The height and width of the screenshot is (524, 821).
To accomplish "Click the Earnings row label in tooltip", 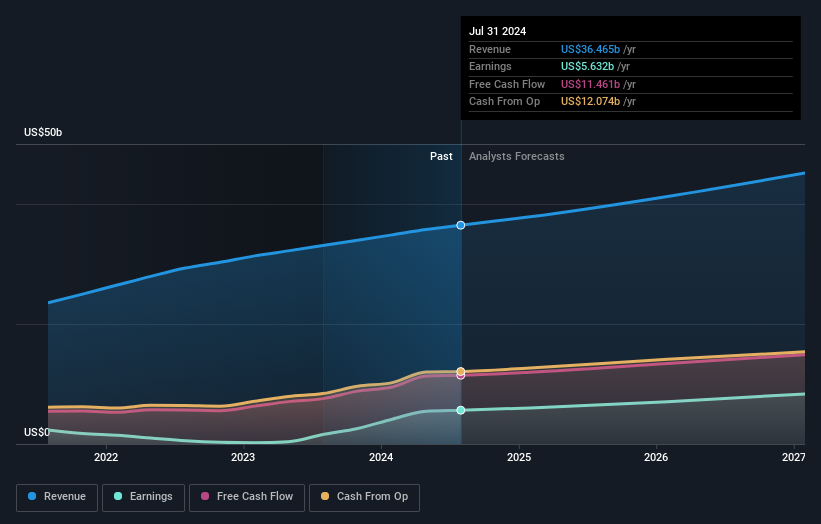I will [490, 66].
